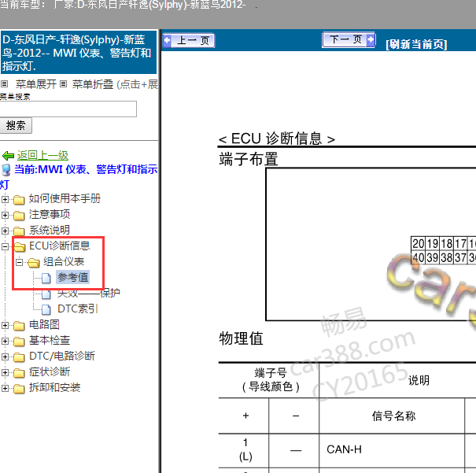This screenshot has height=473, width=476.
Task: Click the 下一页 next page button
Action: coord(349,39)
